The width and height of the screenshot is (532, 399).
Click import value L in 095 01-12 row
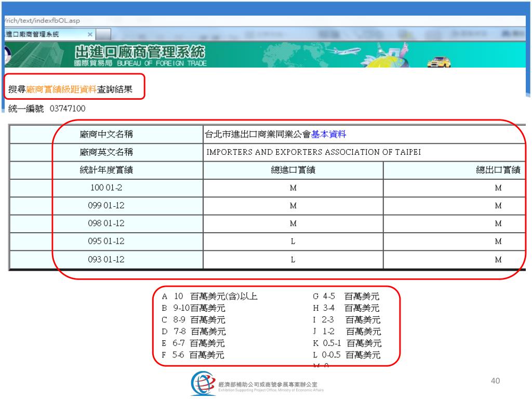293,241
